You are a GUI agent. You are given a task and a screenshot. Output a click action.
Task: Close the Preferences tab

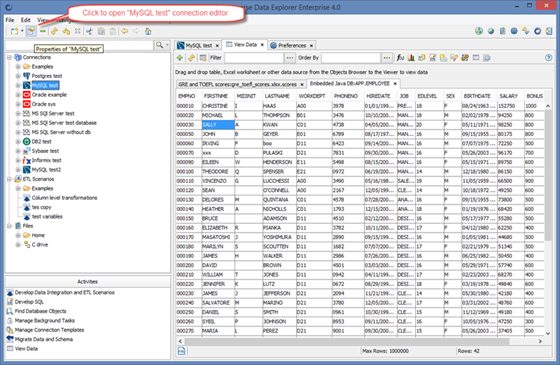[x=311, y=46]
